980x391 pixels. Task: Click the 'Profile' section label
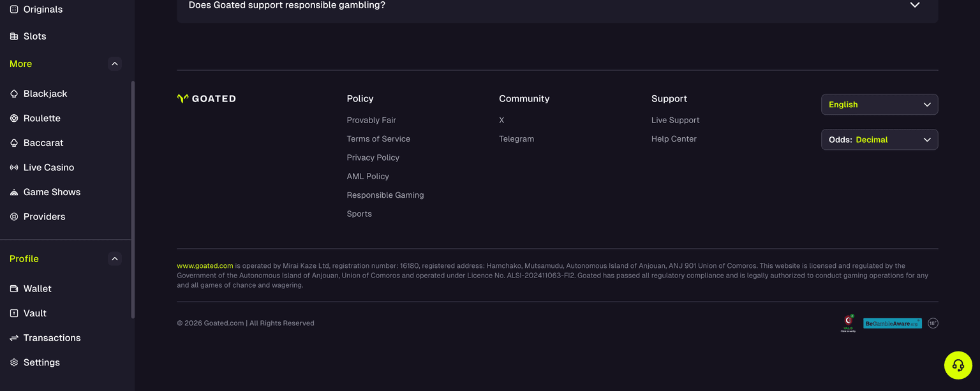[24, 259]
